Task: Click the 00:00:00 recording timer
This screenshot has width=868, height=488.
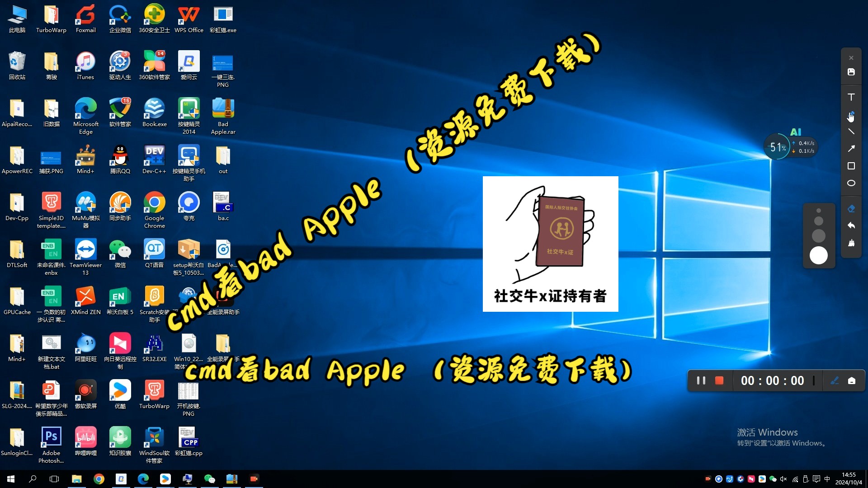Action: coord(772,381)
